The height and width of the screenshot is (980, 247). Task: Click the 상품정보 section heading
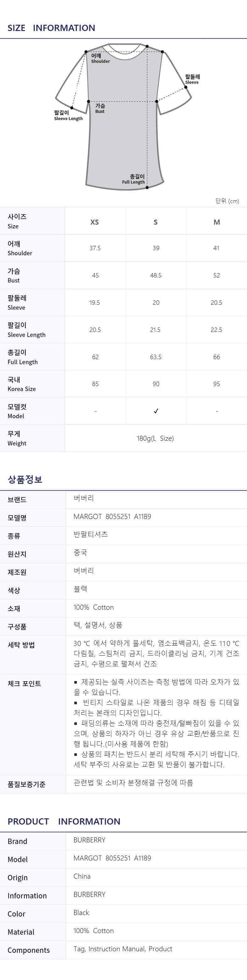tap(25, 479)
